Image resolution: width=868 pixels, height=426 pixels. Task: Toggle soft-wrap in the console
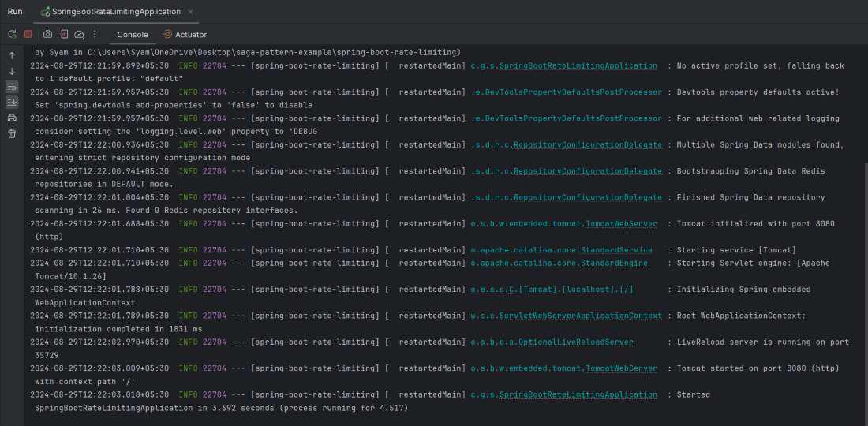point(12,87)
